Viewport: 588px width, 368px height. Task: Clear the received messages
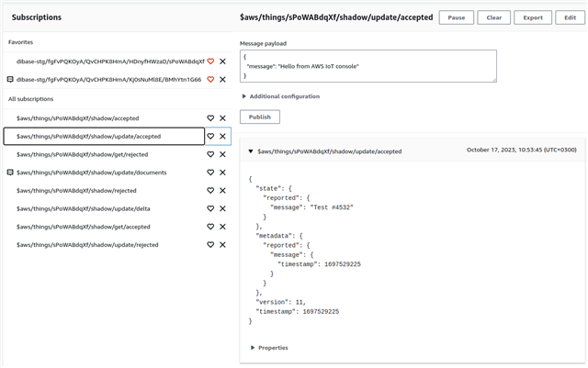click(494, 17)
